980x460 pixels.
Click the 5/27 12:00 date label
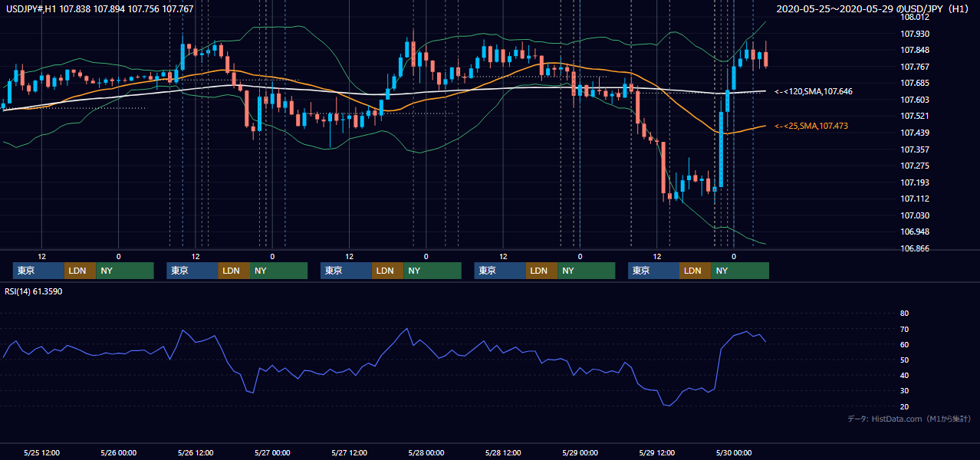350,452
